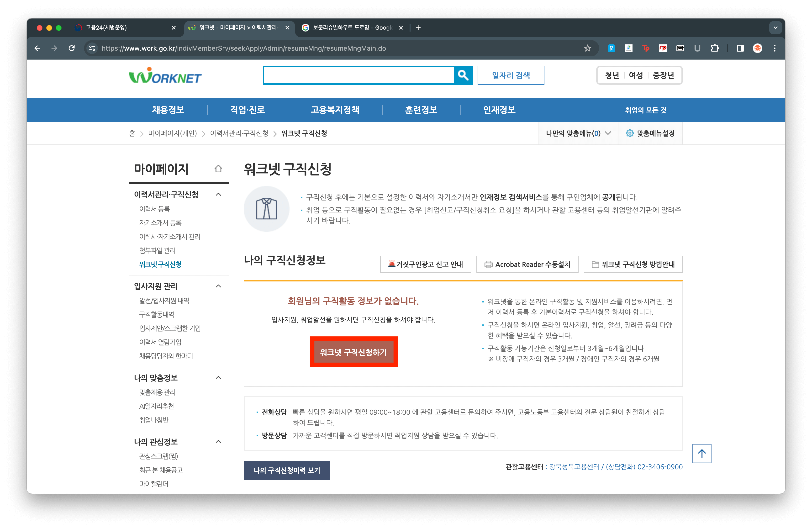Open the 이력서 등록 sidebar link
The width and height of the screenshot is (812, 529).
pyautogui.click(x=154, y=209)
